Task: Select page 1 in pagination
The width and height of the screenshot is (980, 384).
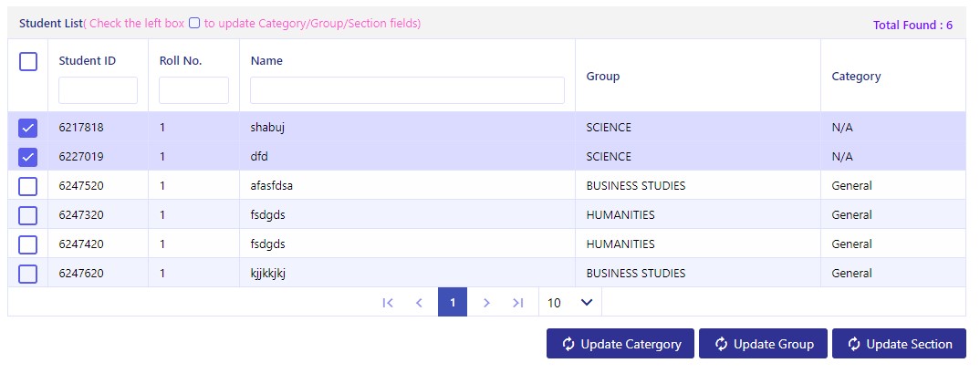Action: tap(453, 303)
